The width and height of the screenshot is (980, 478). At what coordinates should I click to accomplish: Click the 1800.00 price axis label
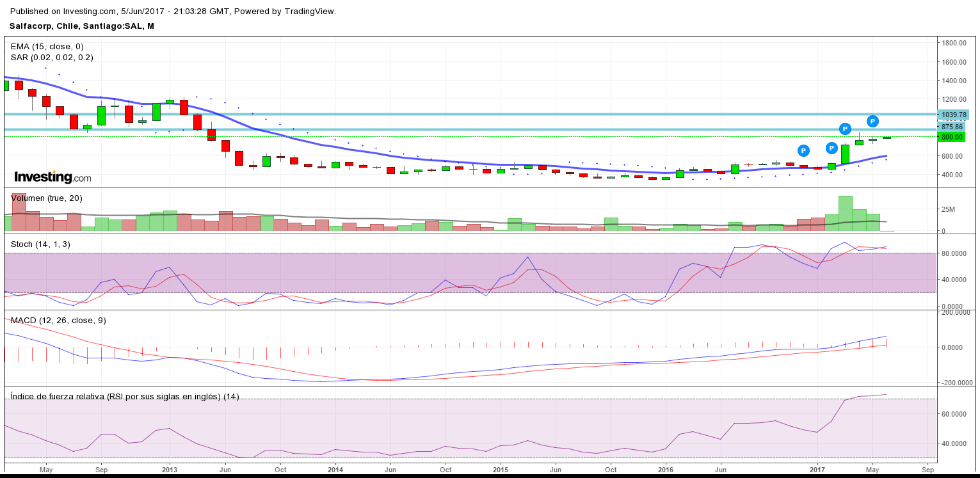pyautogui.click(x=954, y=43)
